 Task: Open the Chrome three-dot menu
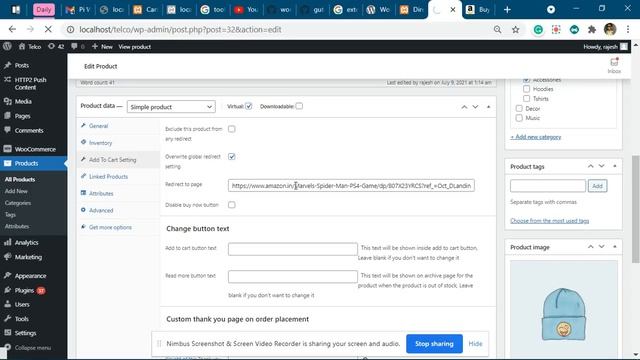628,29
